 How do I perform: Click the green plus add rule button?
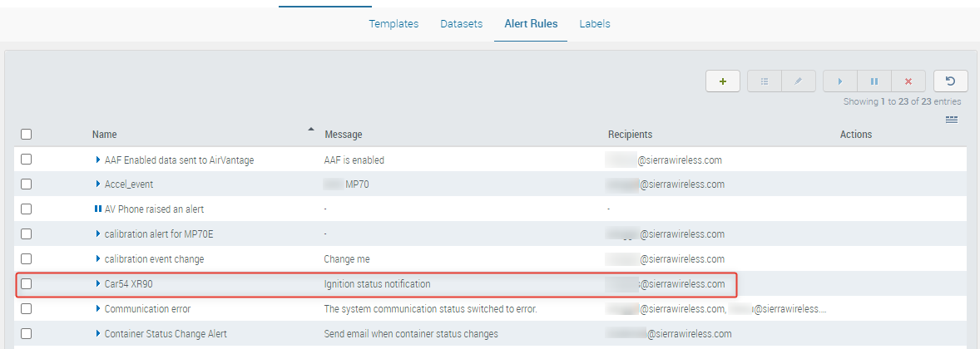pos(723,81)
